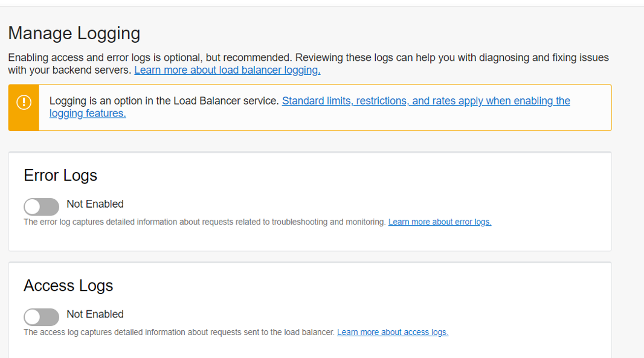
Task: Click the Error Logs section title
Action: pos(60,176)
